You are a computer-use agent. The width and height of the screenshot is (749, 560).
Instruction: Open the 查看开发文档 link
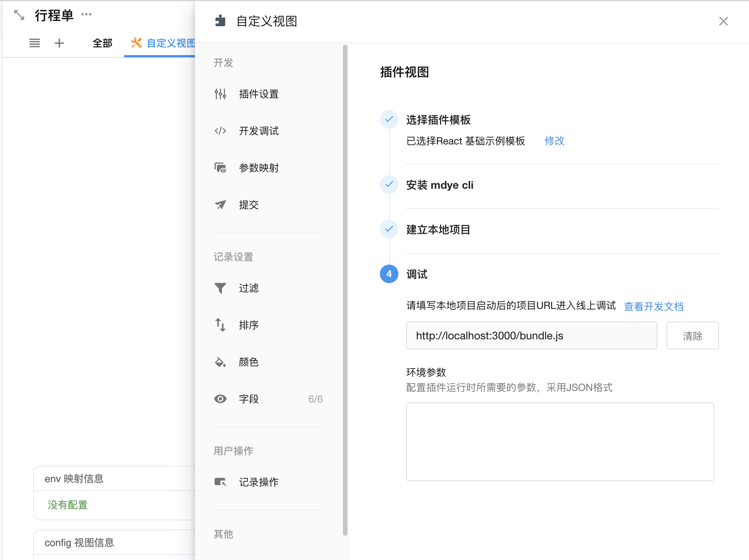[653, 307]
